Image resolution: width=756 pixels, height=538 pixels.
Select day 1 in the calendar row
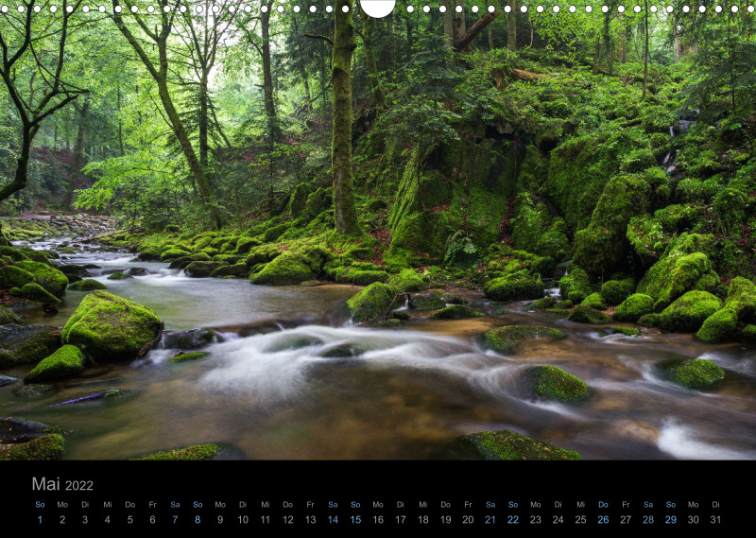[x=40, y=520]
